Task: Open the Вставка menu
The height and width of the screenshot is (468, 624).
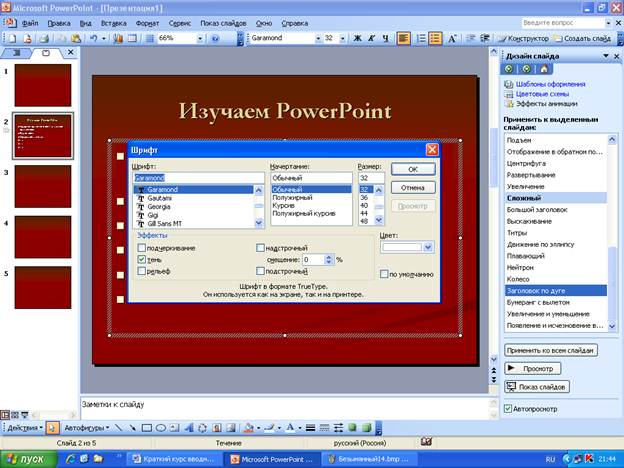Action: point(114,23)
